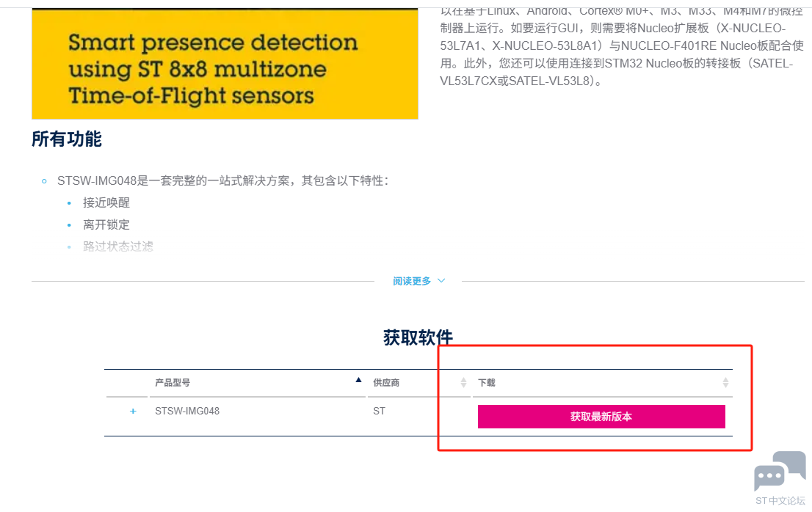Click the 产品型号 column header
This screenshot has width=812, height=512.
tap(173, 383)
